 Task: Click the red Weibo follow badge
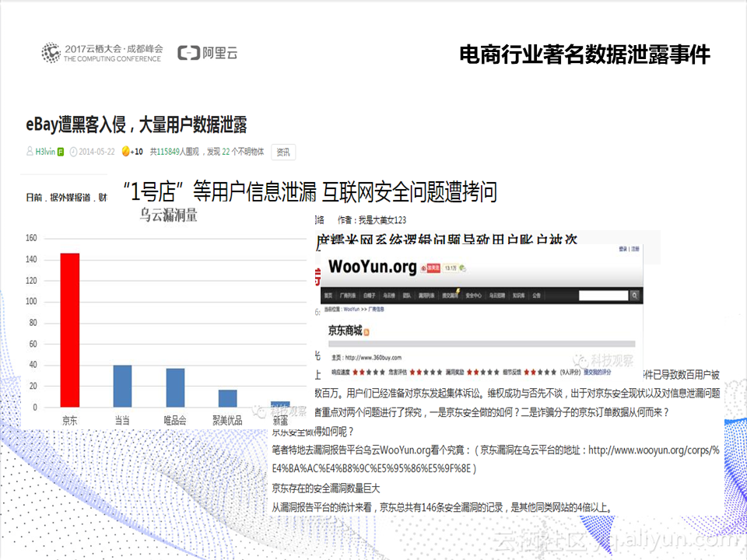click(x=430, y=268)
